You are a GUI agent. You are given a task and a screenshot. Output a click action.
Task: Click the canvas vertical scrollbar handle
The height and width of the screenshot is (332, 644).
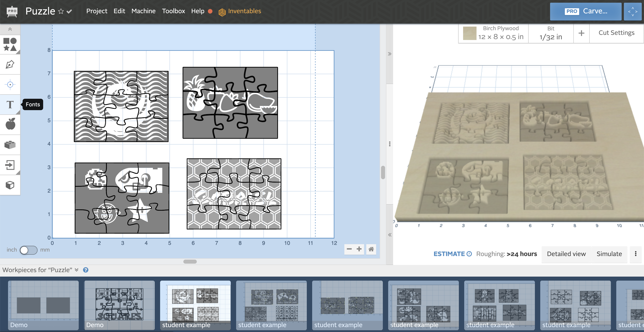(x=383, y=172)
